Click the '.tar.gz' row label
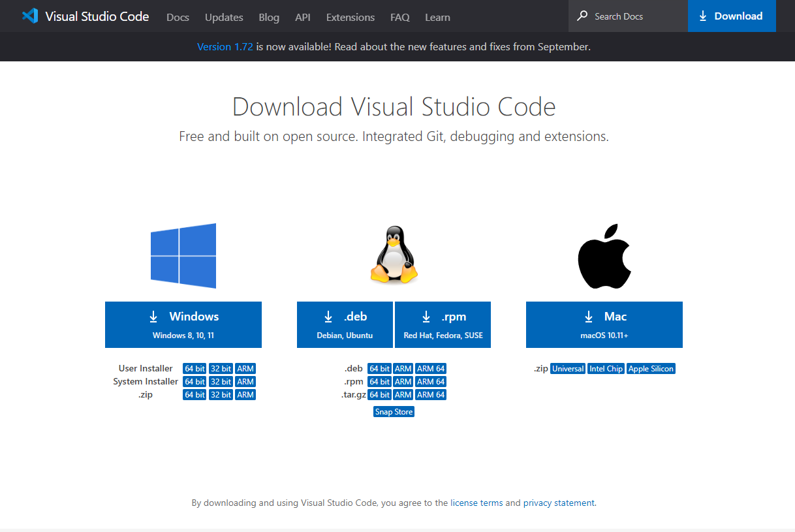The width and height of the screenshot is (795, 532). tap(353, 395)
